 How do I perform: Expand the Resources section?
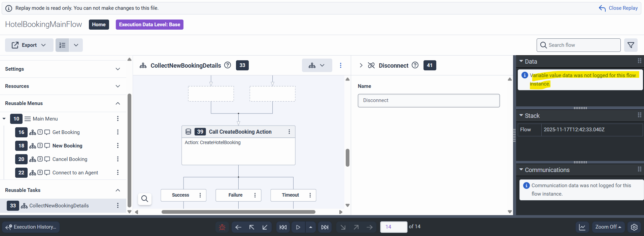click(63, 86)
